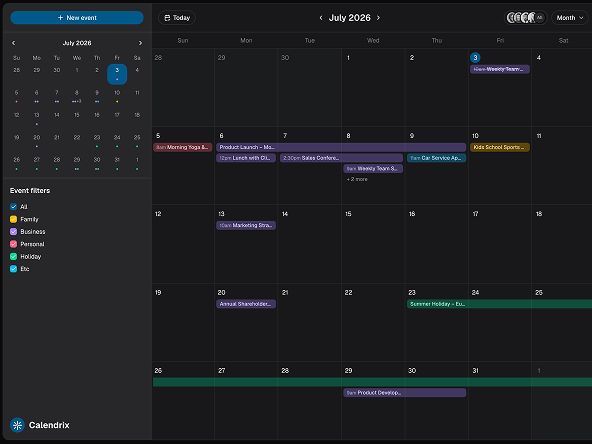Viewport: 592px width, 444px height.
Task: Select day 15 in mini calendar
Action: (77, 115)
